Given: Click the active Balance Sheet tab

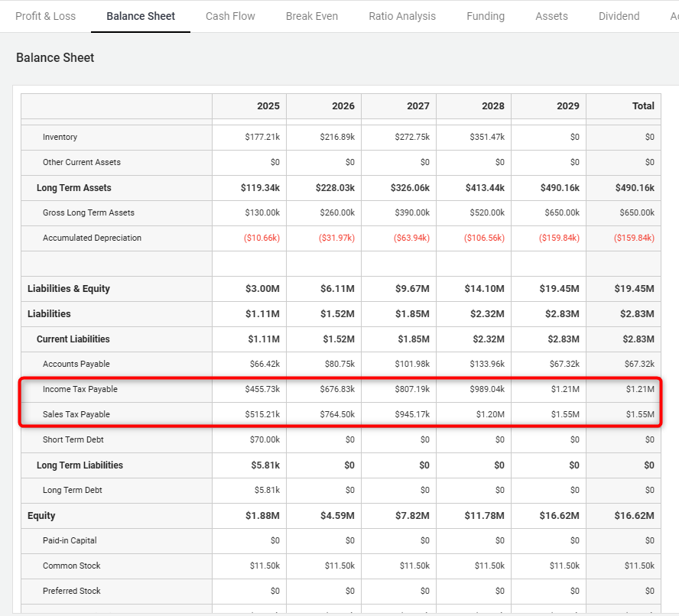Looking at the screenshot, I should click(x=141, y=16).
